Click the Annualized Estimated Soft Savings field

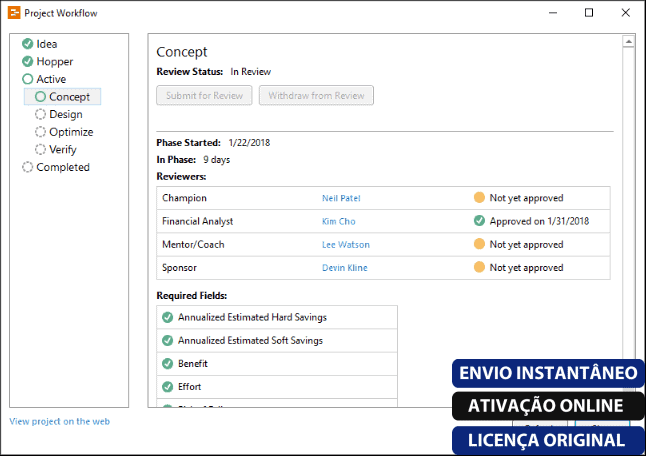(x=277, y=340)
